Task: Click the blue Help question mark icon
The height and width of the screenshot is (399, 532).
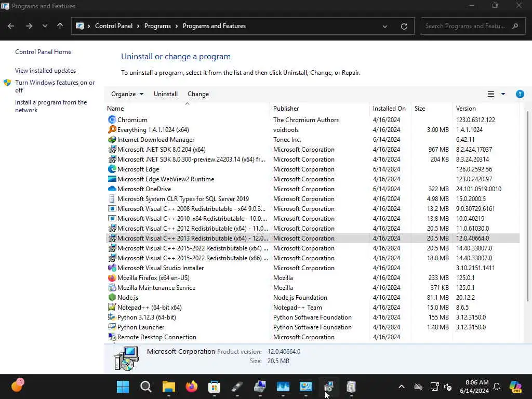Action: pyautogui.click(x=520, y=94)
